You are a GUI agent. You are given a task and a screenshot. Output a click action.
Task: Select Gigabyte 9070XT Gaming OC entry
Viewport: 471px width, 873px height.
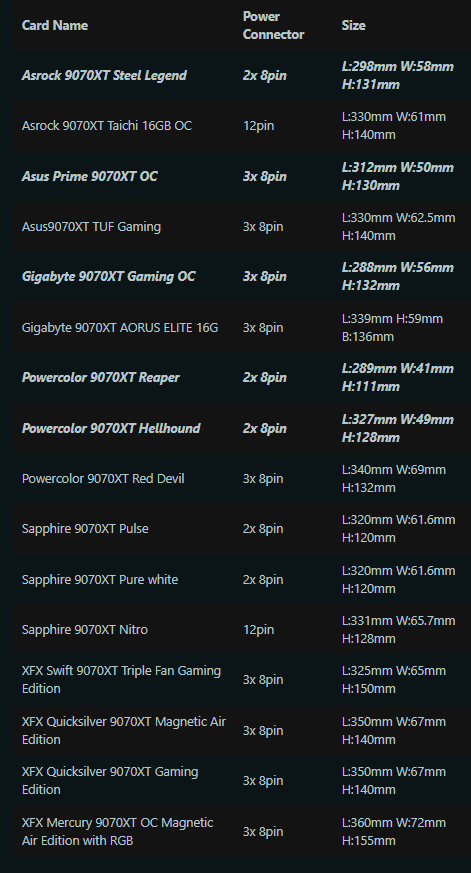[108, 277]
